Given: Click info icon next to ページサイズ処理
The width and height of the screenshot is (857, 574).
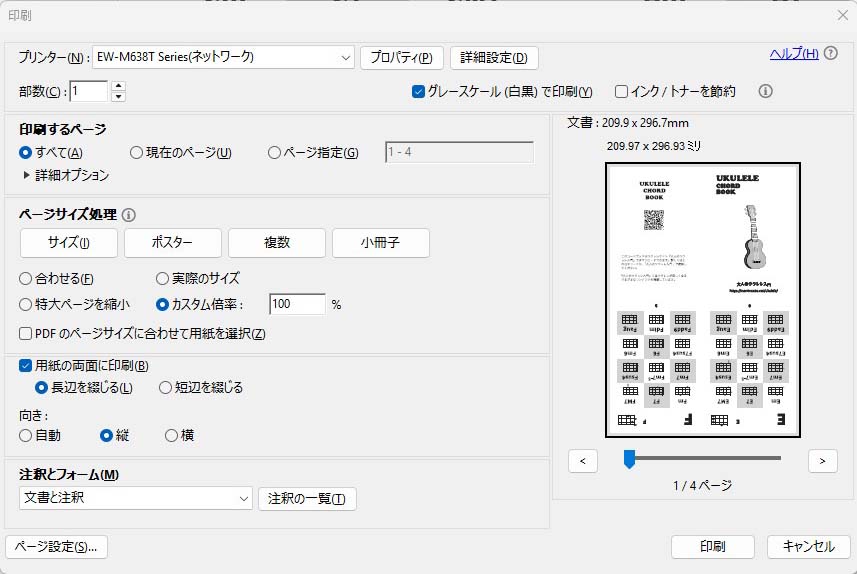Looking at the screenshot, I should (x=129, y=214).
